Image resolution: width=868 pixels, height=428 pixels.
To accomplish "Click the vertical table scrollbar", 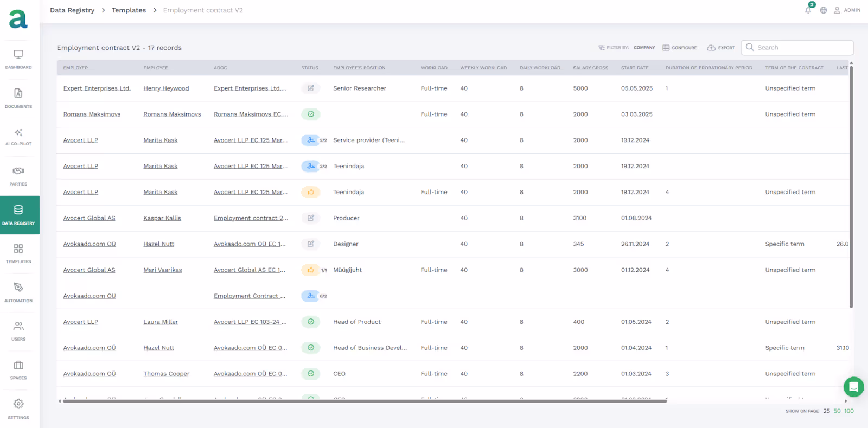I will point(851,186).
